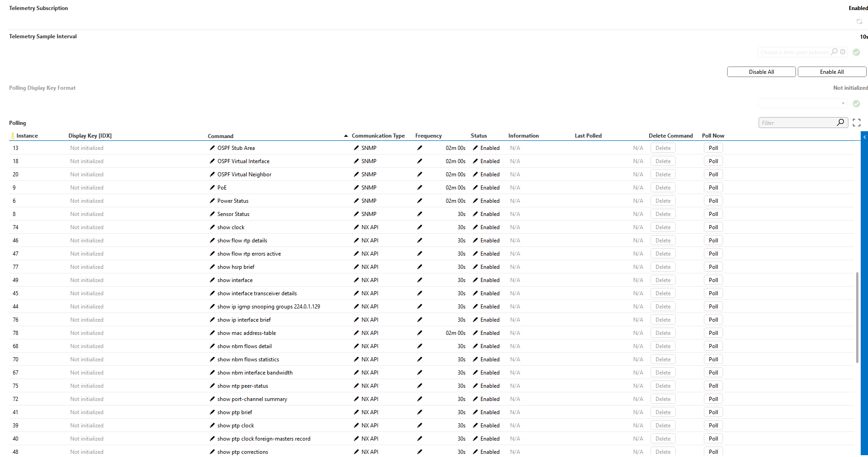
Task: Sort the table by Instance column header
Action: click(27, 136)
